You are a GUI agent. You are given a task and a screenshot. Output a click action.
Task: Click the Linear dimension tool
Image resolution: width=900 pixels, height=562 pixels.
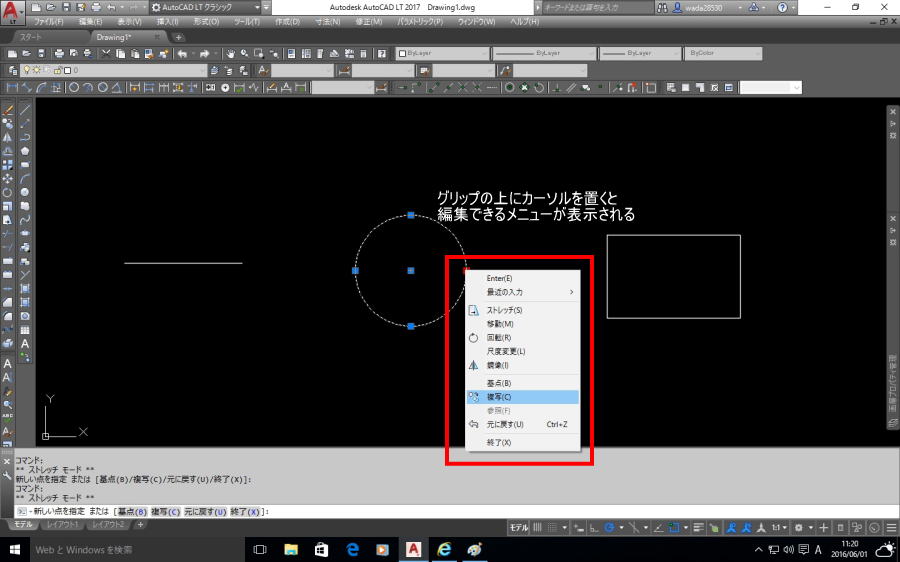[x=12, y=88]
